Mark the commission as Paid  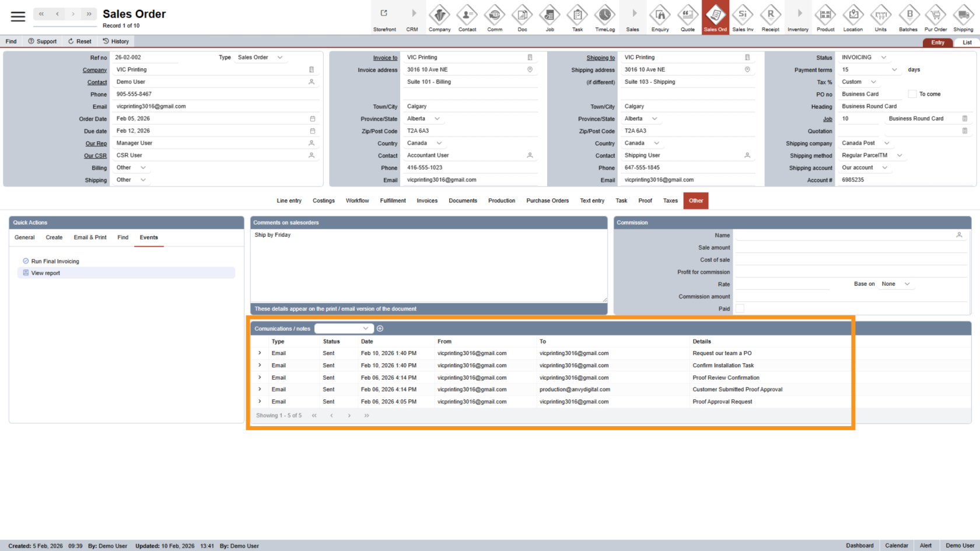click(x=740, y=308)
